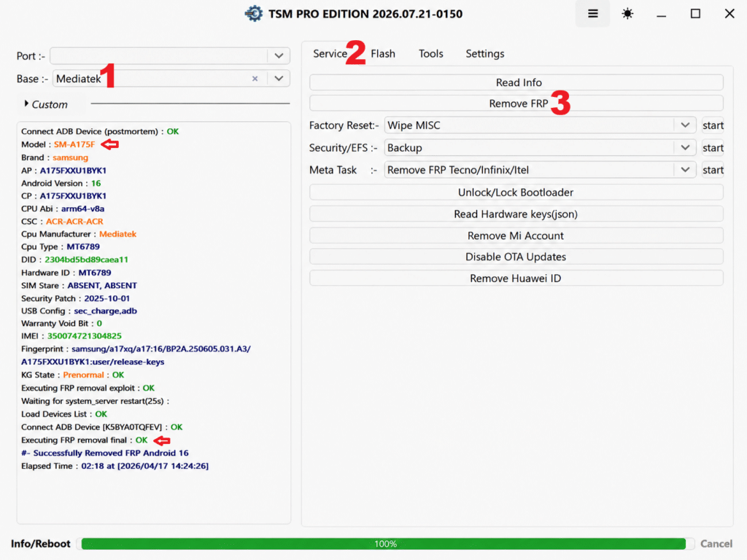Click the 'Load Devices List' line
747x560 pixels.
coord(64,414)
